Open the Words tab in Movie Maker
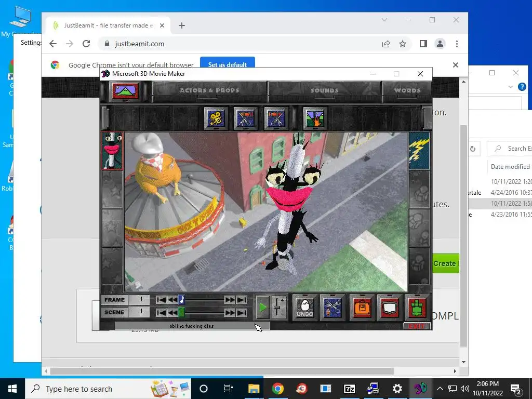Viewport: 532px width, 399px height. (x=407, y=90)
